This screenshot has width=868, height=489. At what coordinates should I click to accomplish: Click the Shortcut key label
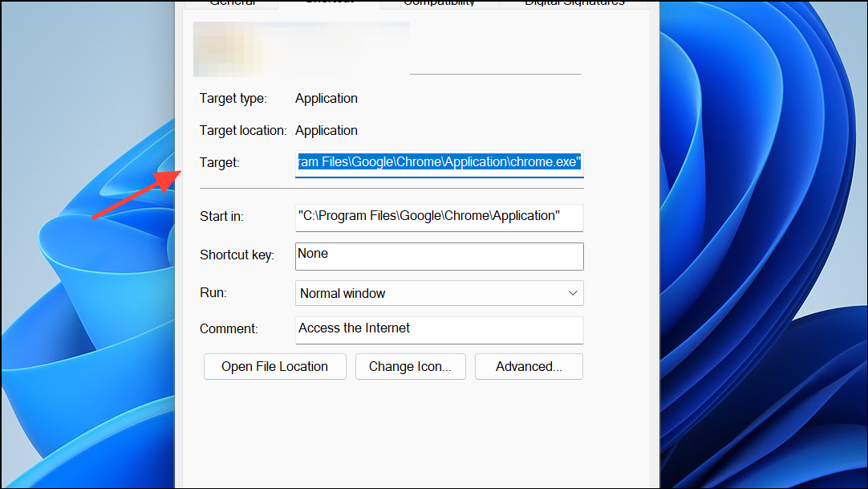click(237, 255)
